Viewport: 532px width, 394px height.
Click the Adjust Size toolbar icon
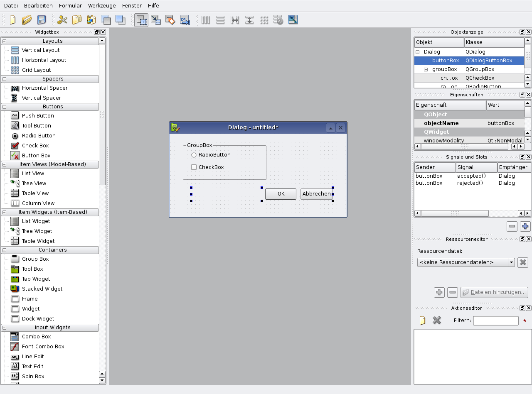293,20
